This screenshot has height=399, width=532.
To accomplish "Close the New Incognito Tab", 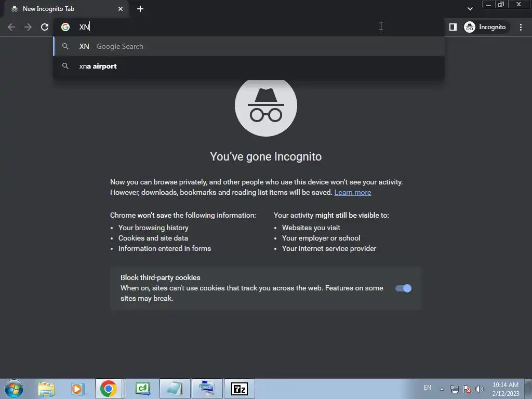I will tap(121, 9).
